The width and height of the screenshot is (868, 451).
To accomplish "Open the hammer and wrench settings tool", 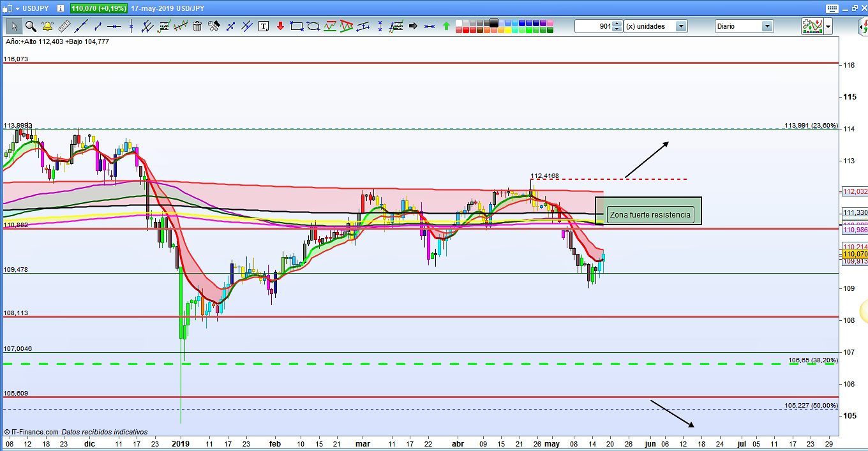I will pos(214,26).
